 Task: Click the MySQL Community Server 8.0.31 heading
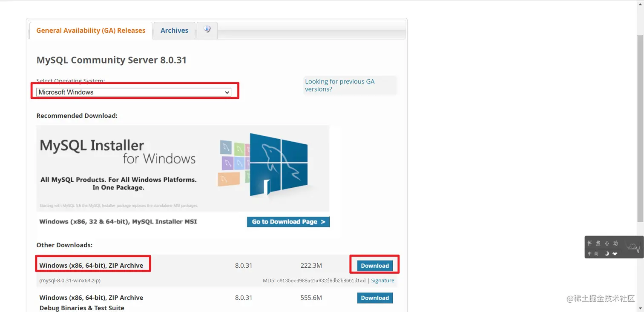coord(112,60)
